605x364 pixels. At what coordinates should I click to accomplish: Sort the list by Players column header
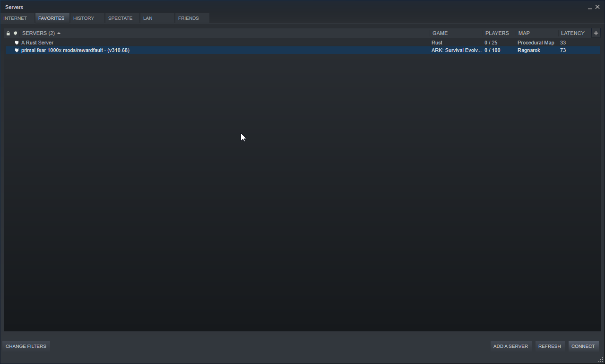497,33
